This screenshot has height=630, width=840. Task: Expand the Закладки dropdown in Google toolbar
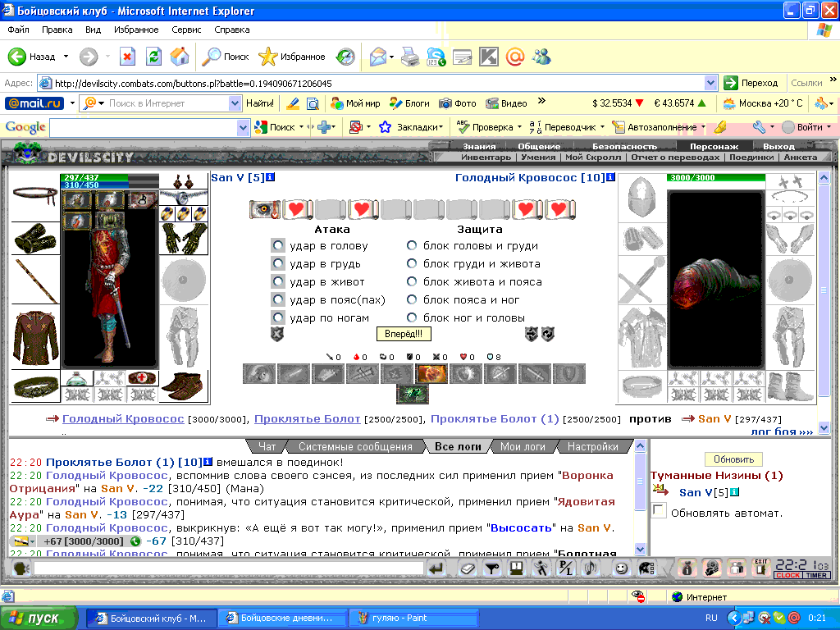(x=441, y=127)
